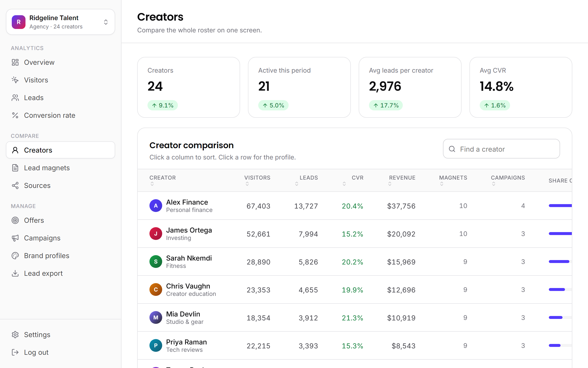This screenshot has width=588, height=368.
Task: Click Mia Devlin's share bar
Action: tap(560, 317)
